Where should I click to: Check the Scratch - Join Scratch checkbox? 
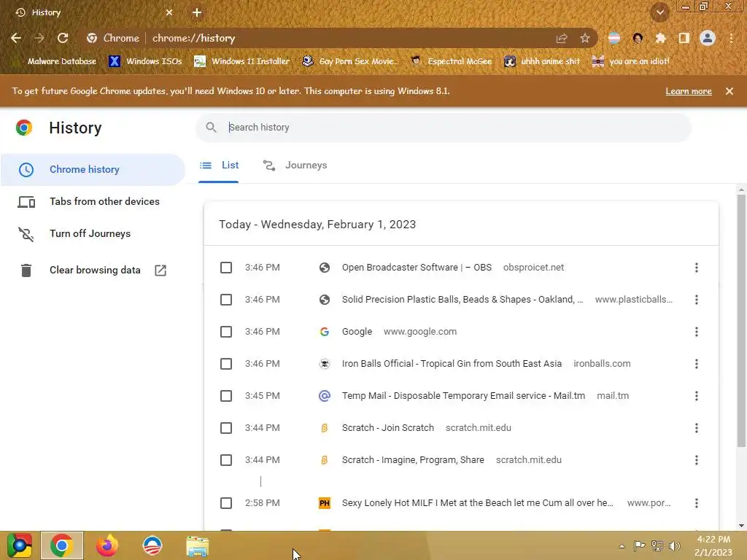coord(226,427)
